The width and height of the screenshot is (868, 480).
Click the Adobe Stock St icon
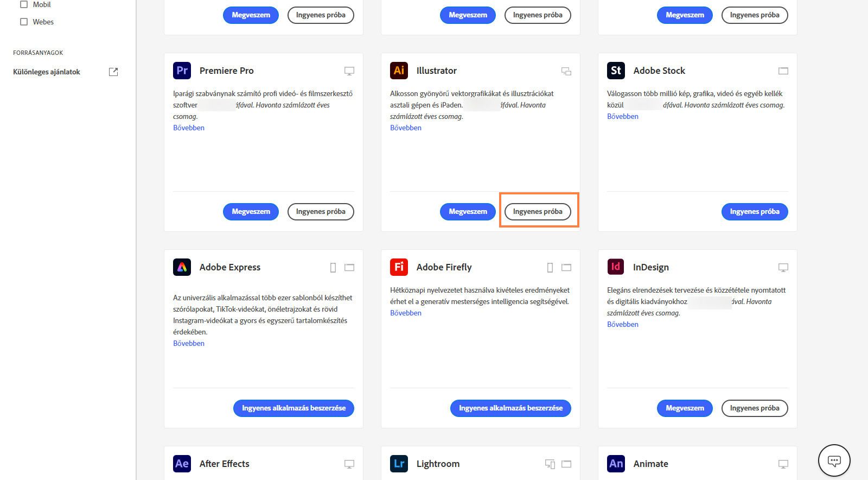[616, 71]
